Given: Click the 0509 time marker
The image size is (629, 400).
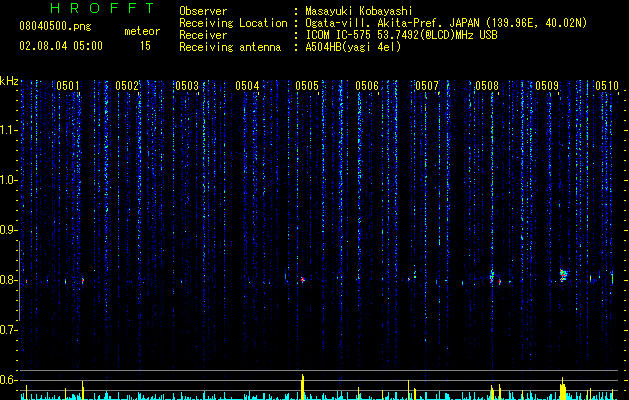Looking at the screenshot, I should [547, 86].
